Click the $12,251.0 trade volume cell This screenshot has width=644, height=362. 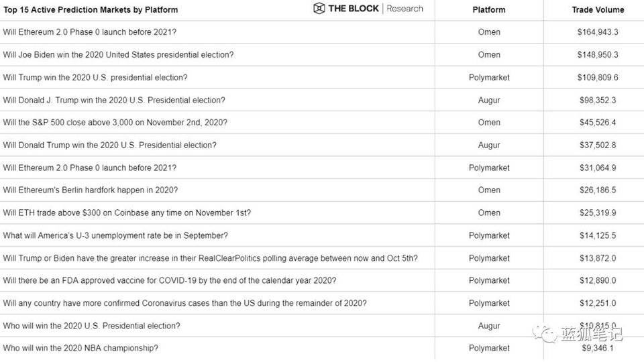(x=597, y=303)
